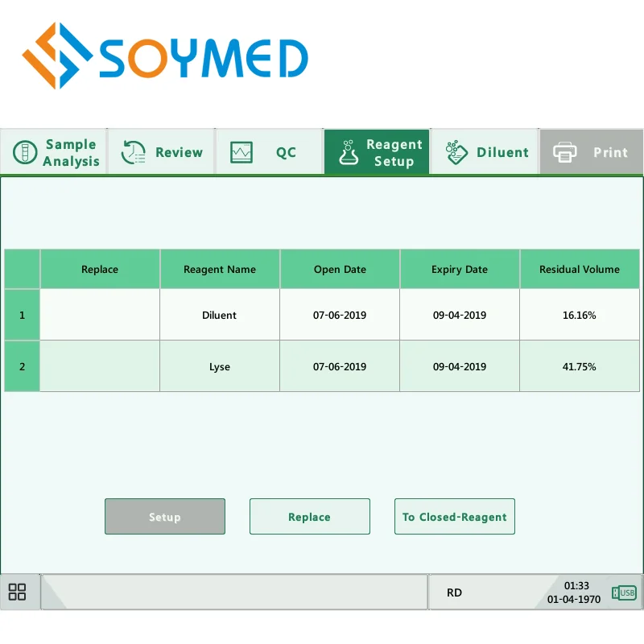Open the Diluent tab

tap(485, 151)
